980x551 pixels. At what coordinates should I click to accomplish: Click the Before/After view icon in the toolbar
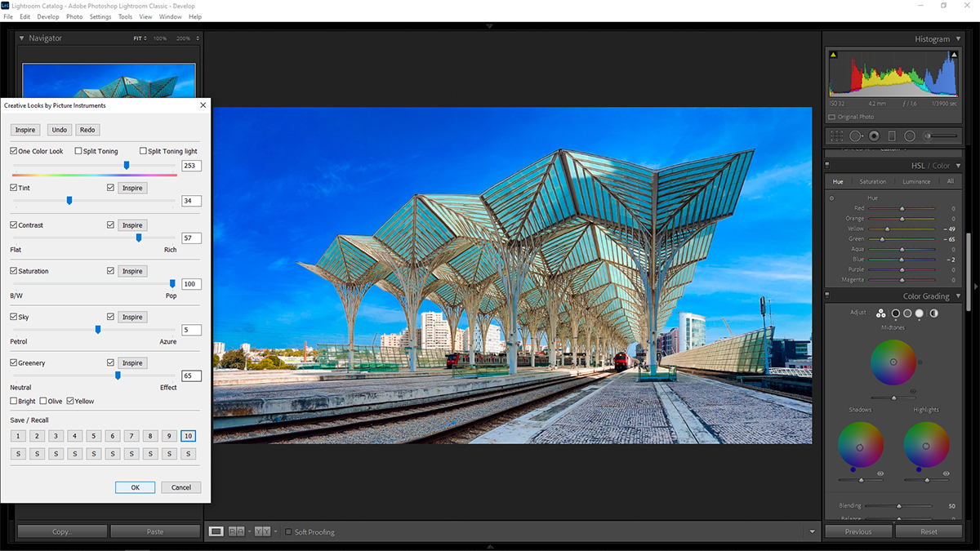[x=235, y=531]
